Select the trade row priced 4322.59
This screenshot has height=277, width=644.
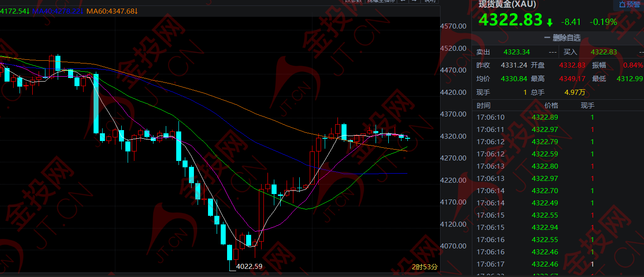[x=558, y=154]
